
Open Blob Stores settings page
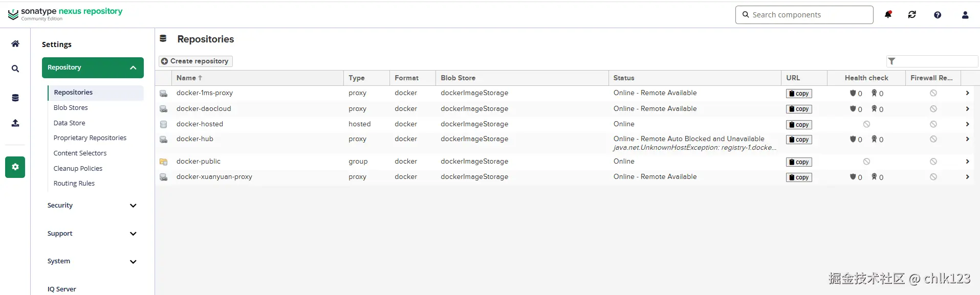(71, 108)
